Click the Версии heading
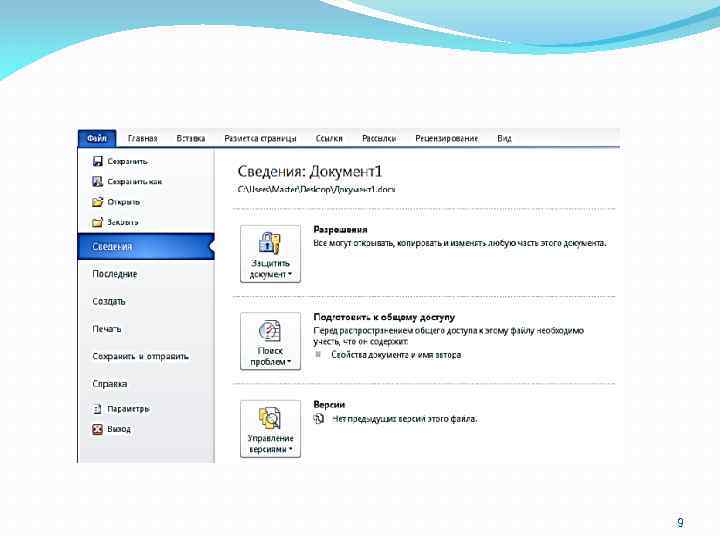This screenshot has height=540, width=720. coord(329,405)
